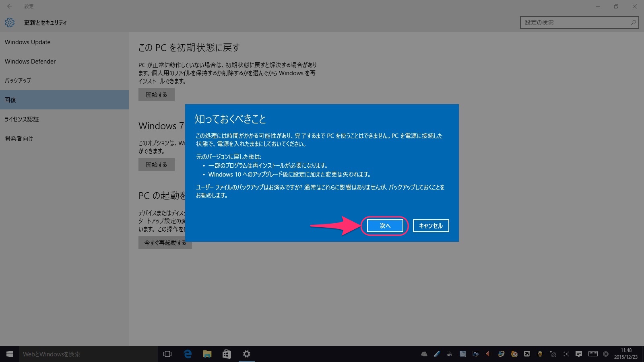Viewport: 644px width, 362px height.
Task: Open Windows Defender settings in the sidebar
Action: (64, 61)
